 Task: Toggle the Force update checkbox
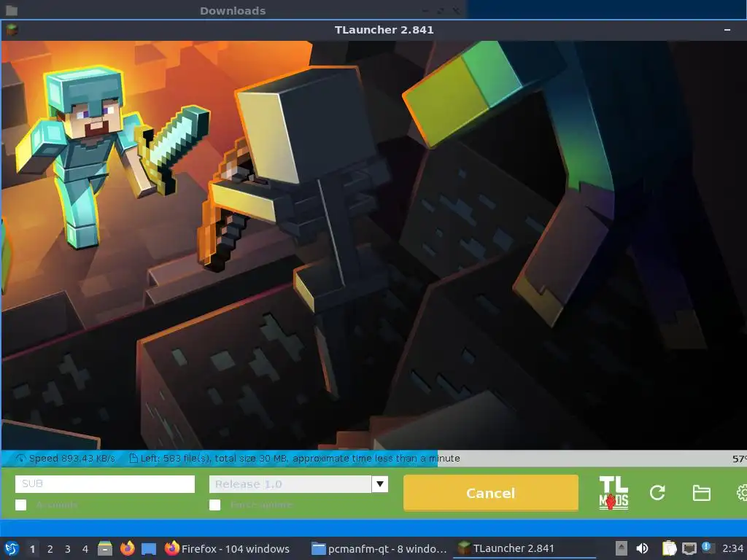click(x=215, y=505)
